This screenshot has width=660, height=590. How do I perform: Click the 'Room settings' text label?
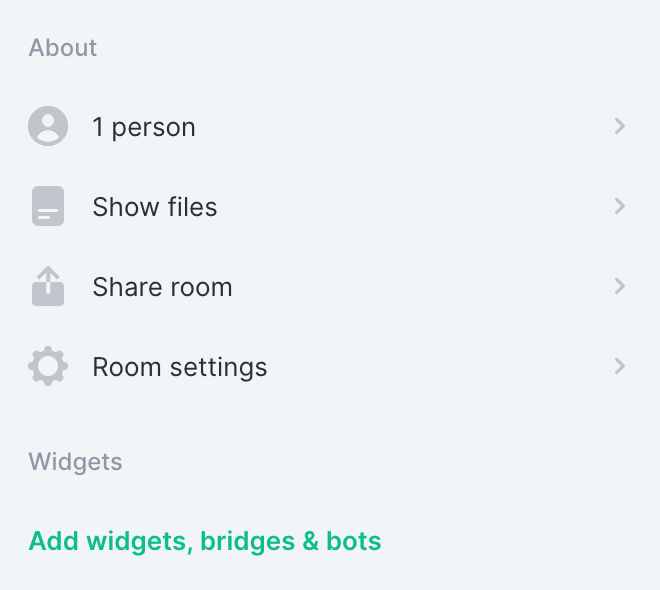click(180, 367)
